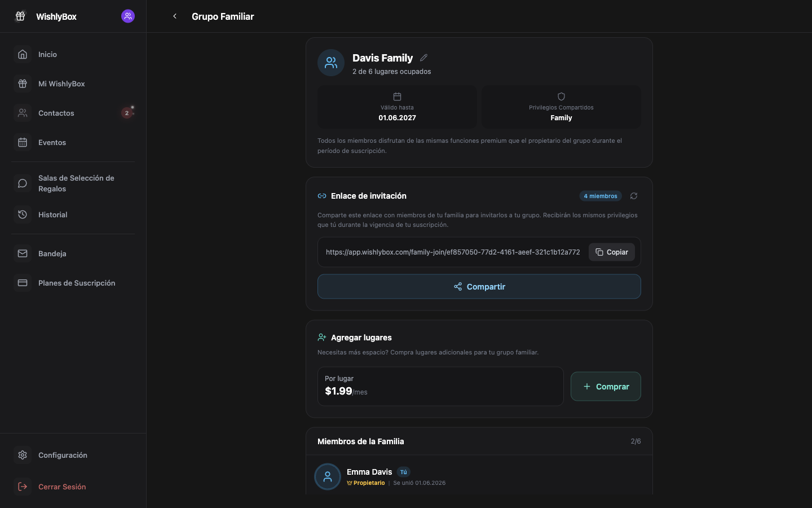Image resolution: width=812 pixels, height=508 pixels.
Task: Open the purple profile avatar icon
Action: click(128, 16)
